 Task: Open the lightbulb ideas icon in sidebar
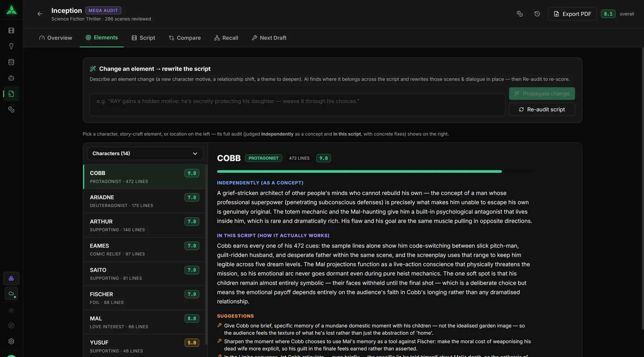(11, 46)
